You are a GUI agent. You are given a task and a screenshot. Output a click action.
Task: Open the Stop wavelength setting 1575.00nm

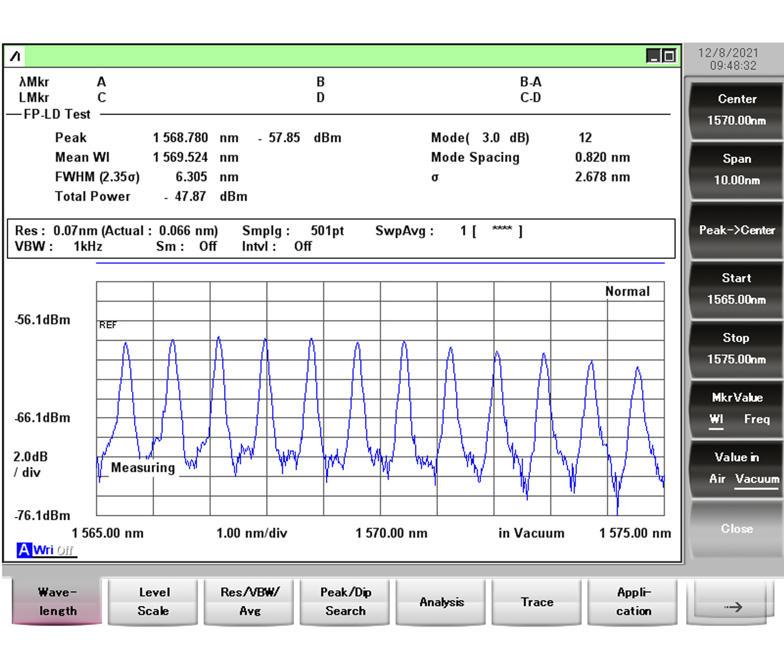pos(736,349)
